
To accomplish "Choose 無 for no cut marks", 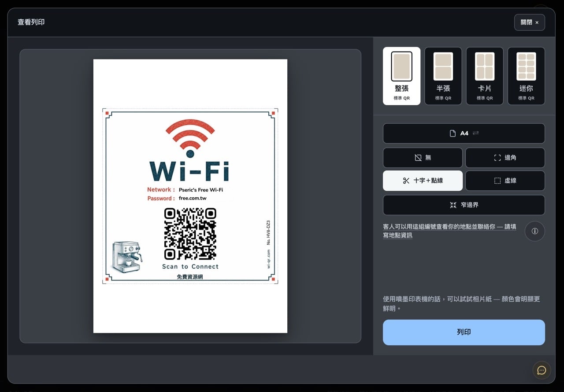I will tap(423, 158).
